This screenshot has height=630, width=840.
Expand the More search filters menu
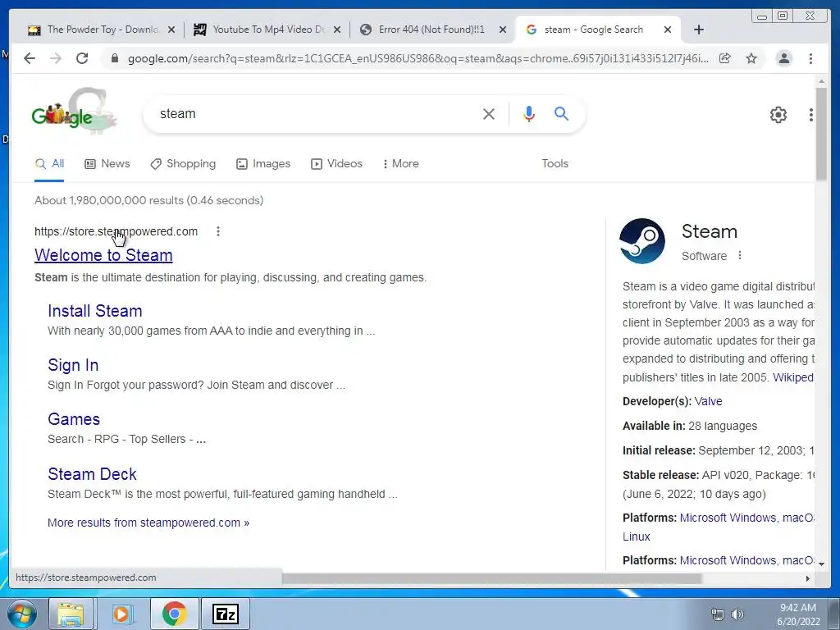[400, 164]
